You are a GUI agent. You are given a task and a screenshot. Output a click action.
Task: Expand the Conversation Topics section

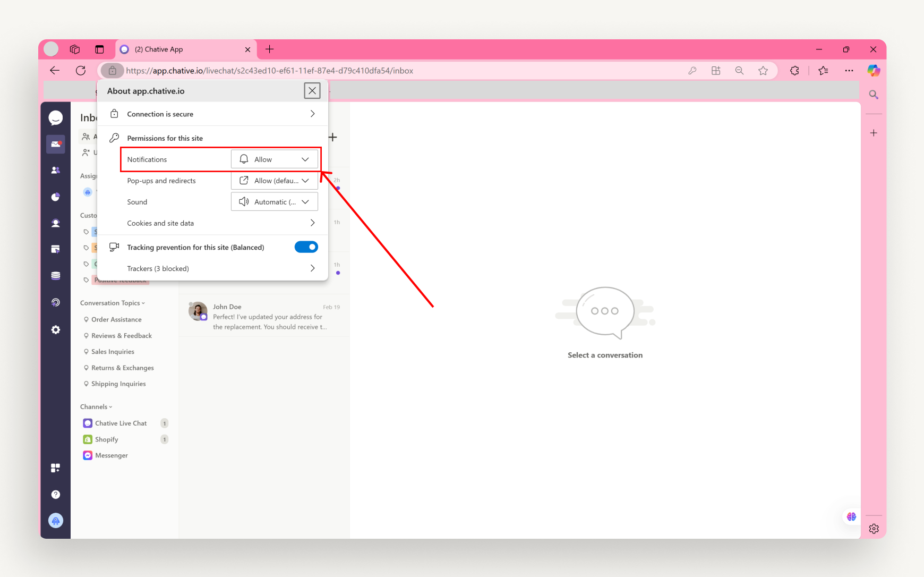click(x=112, y=302)
